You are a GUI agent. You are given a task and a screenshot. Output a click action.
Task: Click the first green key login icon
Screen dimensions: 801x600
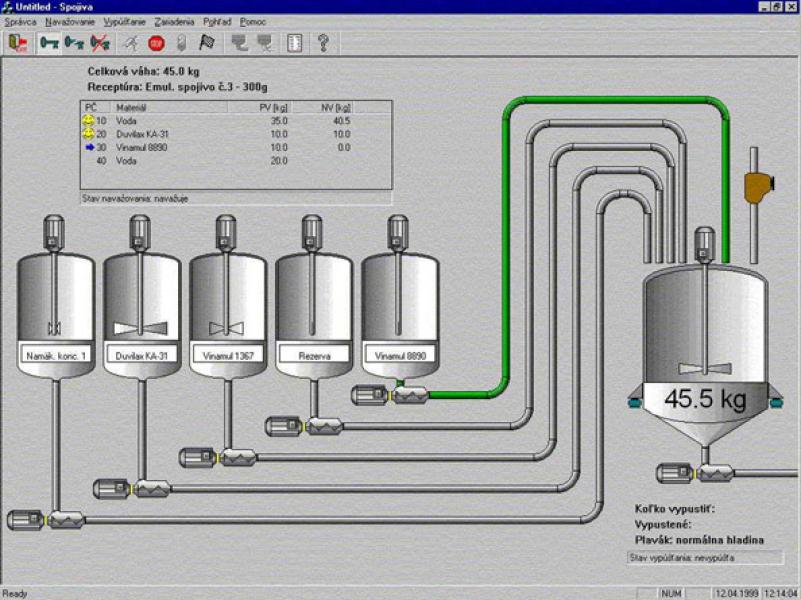(50, 43)
